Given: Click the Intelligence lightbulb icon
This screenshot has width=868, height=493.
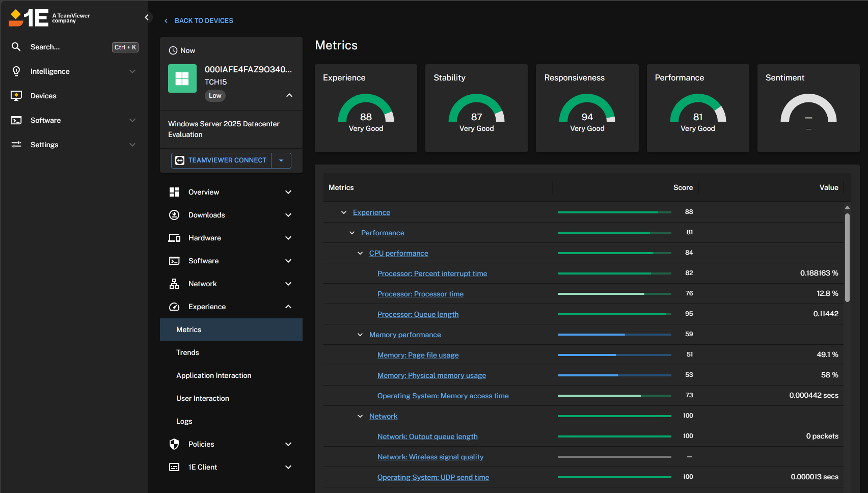Looking at the screenshot, I should pos(16,71).
